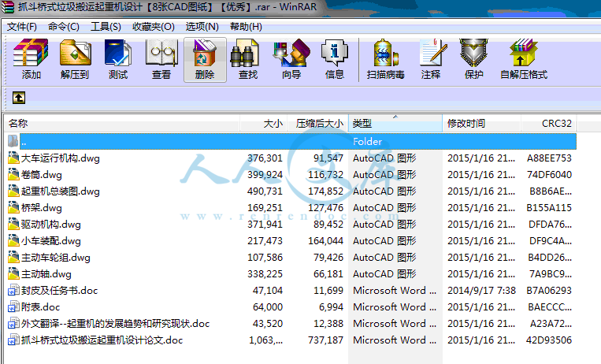
Task: Click the Word icon of 附表.doc
Action: [13, 306]
